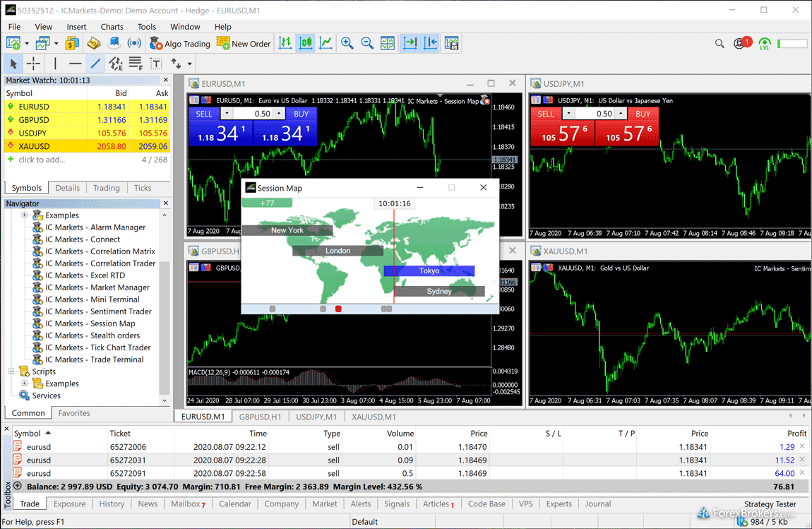Select the Crosshair tool
Viewport: 812px width, 529px height.
pyautogui.click(x=34, y=64)
